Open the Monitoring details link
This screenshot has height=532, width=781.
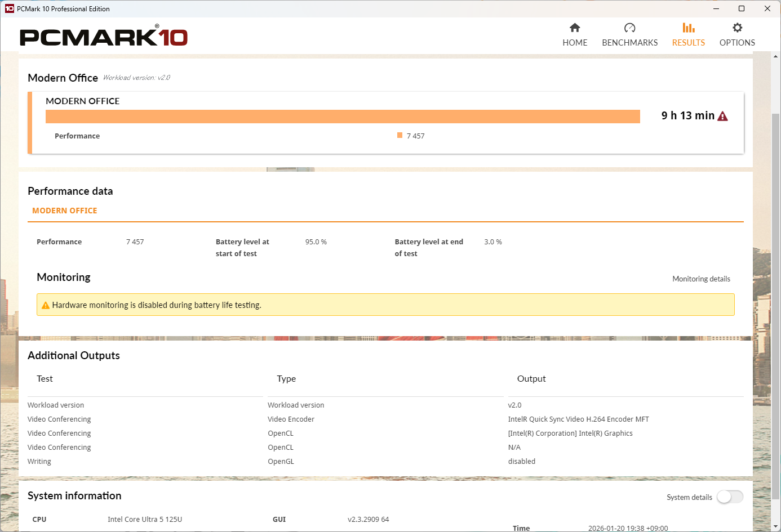701,279
